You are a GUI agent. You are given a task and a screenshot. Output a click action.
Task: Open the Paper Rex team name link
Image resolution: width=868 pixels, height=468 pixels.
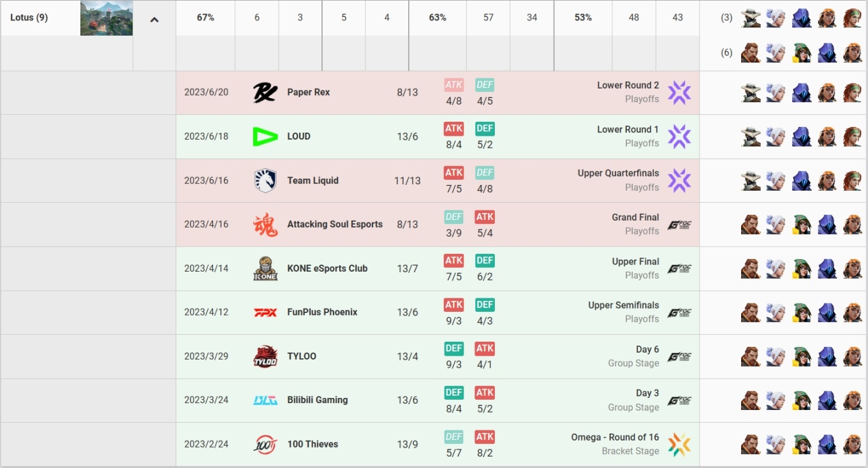click(309, 92)
